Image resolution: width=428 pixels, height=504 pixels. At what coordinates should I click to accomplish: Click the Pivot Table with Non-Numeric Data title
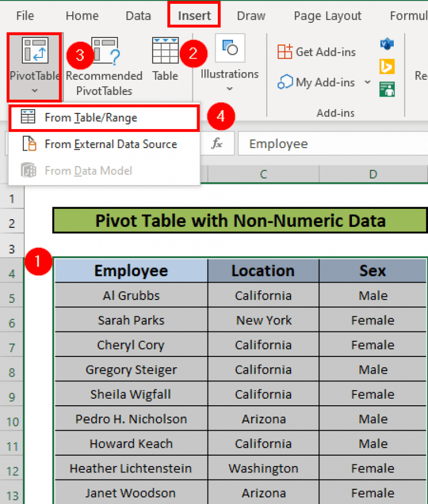click(x=240, y=220)
